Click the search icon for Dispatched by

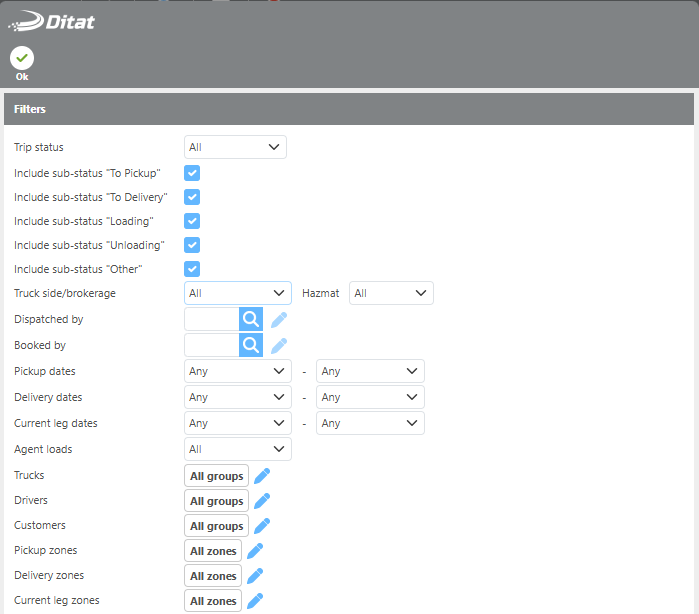click(250, 319)
